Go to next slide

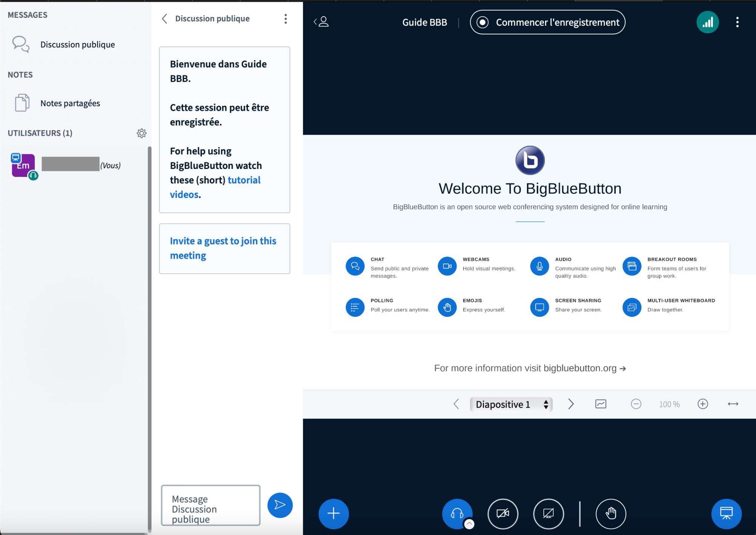(x=571, y=404)
